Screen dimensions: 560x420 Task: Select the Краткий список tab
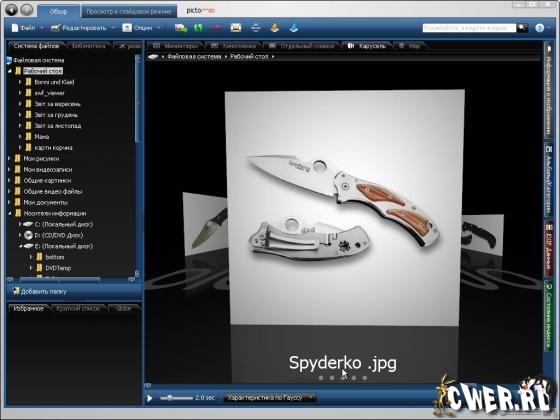(x=78, y=309)
